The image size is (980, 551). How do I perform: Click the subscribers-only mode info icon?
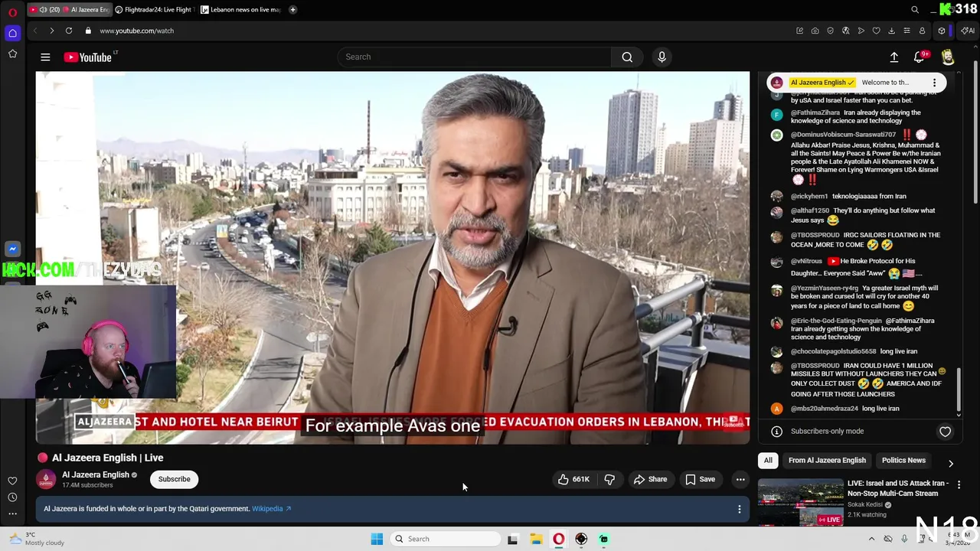[x=776, y=432]
